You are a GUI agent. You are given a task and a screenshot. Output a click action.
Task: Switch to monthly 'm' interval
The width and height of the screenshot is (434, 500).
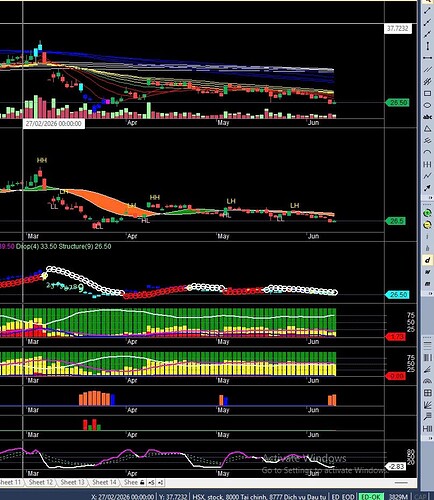(427, 284)
